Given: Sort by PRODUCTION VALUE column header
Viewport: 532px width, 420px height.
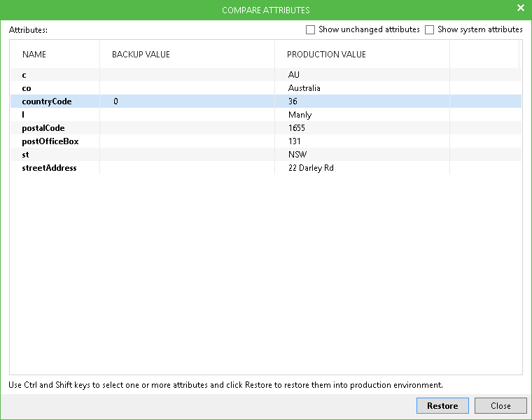Looking at the screenshot, I should point(326,55).
